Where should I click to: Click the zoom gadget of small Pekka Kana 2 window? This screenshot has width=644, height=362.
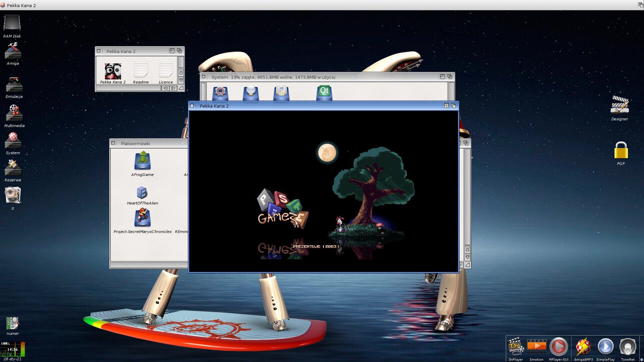click(172, 51)
